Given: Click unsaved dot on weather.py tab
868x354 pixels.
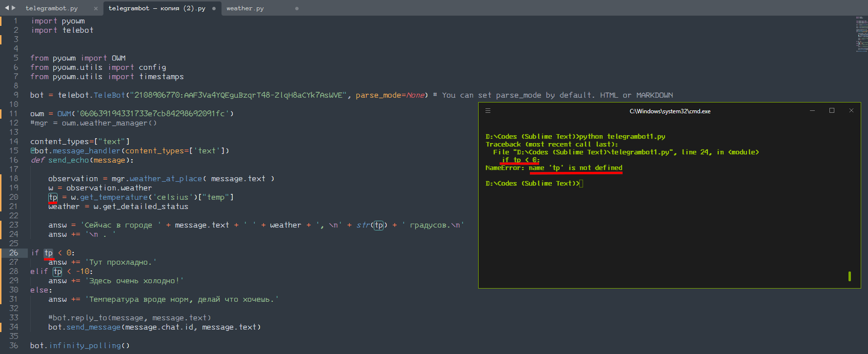Looking at the screenshot, I should point(297,8).
